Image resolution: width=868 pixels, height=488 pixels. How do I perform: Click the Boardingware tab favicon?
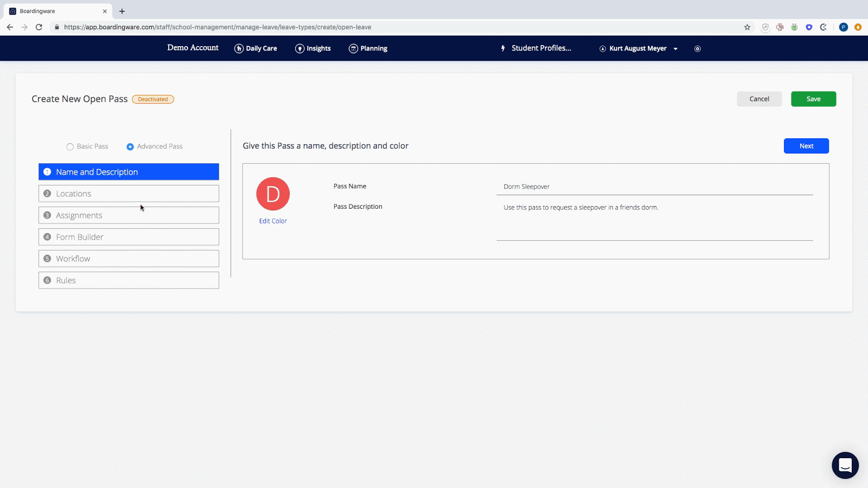[12, 11]
